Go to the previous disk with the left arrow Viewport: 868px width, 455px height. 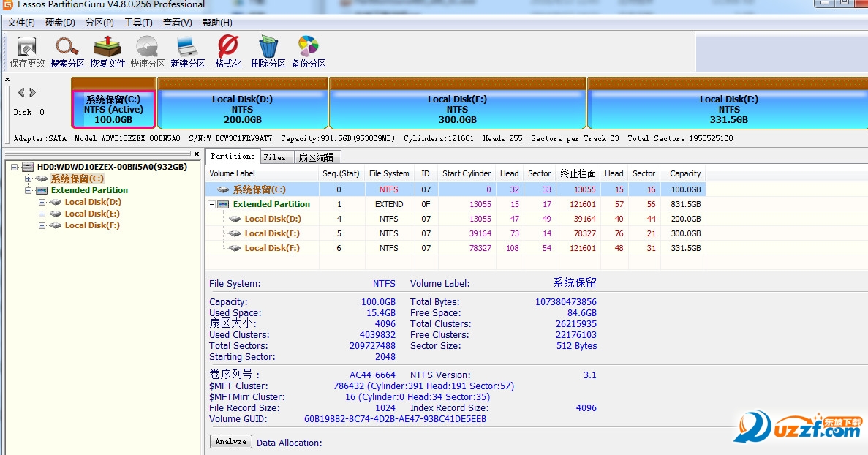[21, 92]
